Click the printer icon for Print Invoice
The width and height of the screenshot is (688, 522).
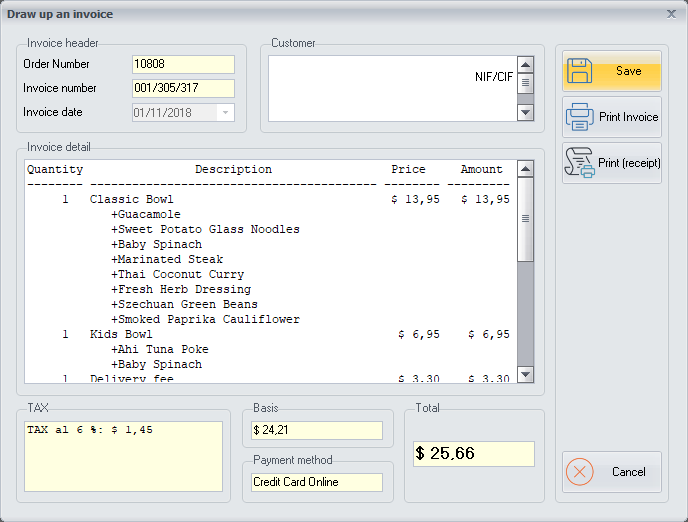click(x=581, y=117)
